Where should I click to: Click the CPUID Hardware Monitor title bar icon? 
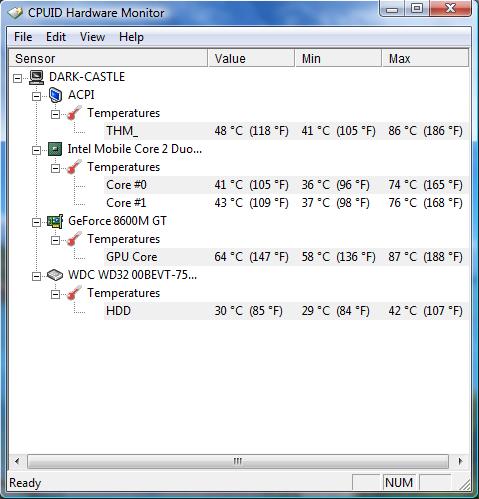point(15,13)
